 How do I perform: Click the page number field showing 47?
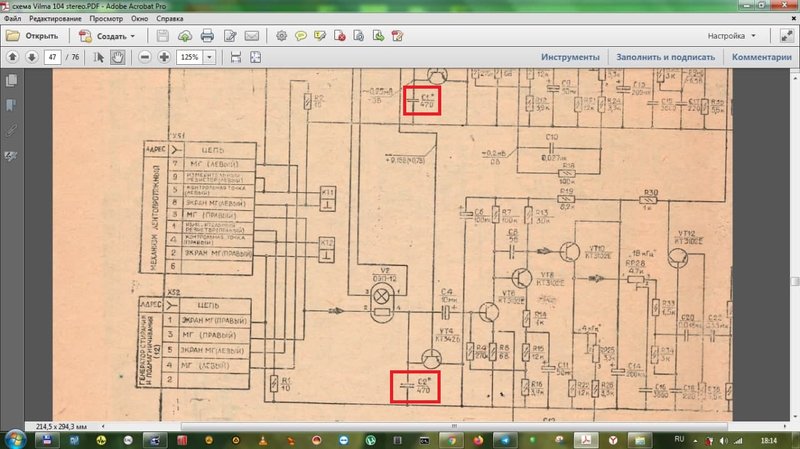point(53,57)
